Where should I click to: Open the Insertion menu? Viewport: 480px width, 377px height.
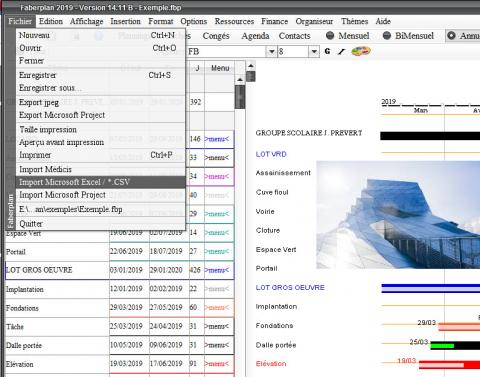[x=125, y=21]
